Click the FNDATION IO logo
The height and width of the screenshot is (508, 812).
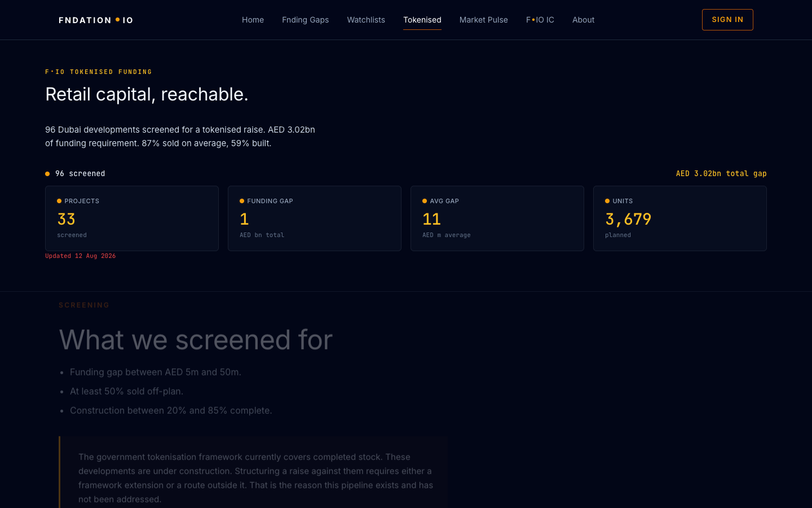tap(96, 20)
